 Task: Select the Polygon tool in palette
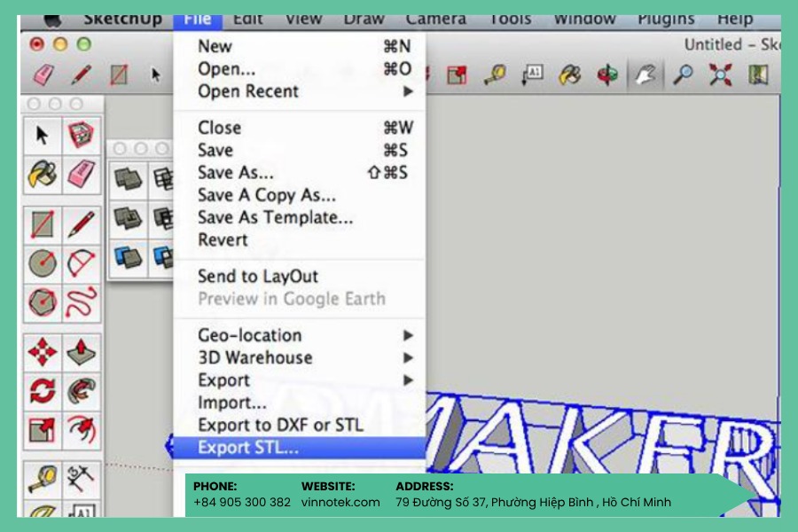(43, 302)
